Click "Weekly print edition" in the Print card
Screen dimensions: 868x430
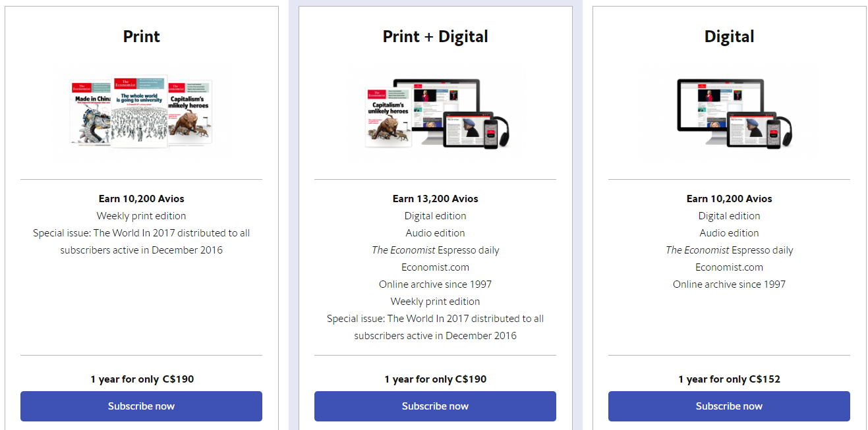point(141,216)
